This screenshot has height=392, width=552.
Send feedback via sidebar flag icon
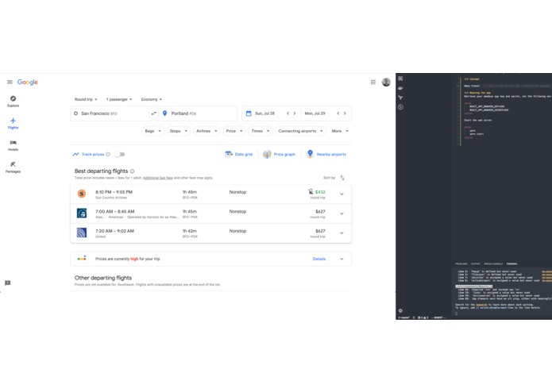point(7,283)
